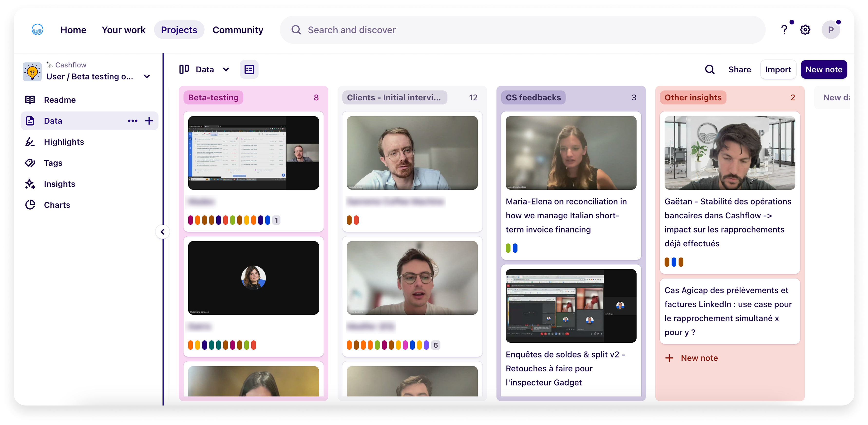Click the search magnifier beside Share
Image resolution: width=868 pixels, height=425 pixels.
[710, 69]
